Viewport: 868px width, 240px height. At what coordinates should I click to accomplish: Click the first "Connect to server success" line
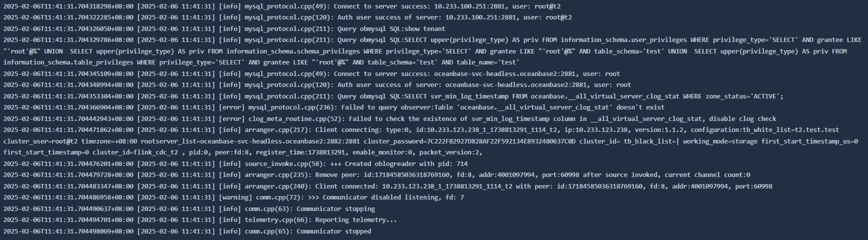[x=282, y=6]
